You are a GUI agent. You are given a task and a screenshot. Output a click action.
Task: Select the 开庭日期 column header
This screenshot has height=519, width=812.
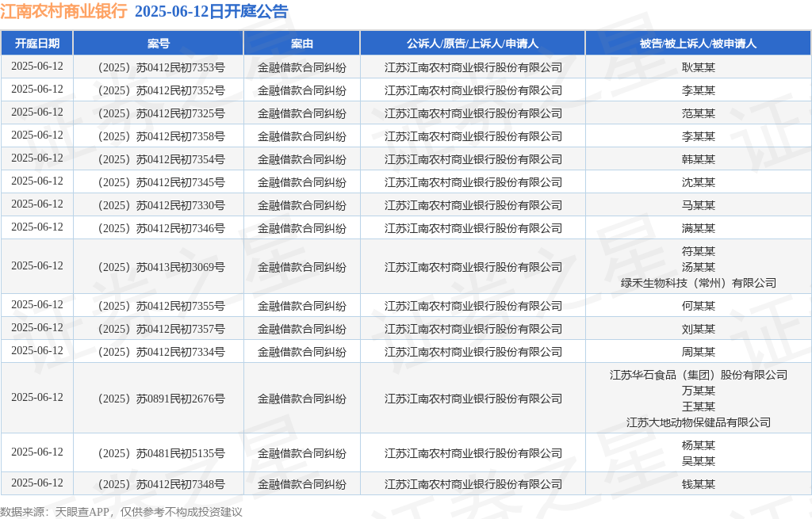36,44
